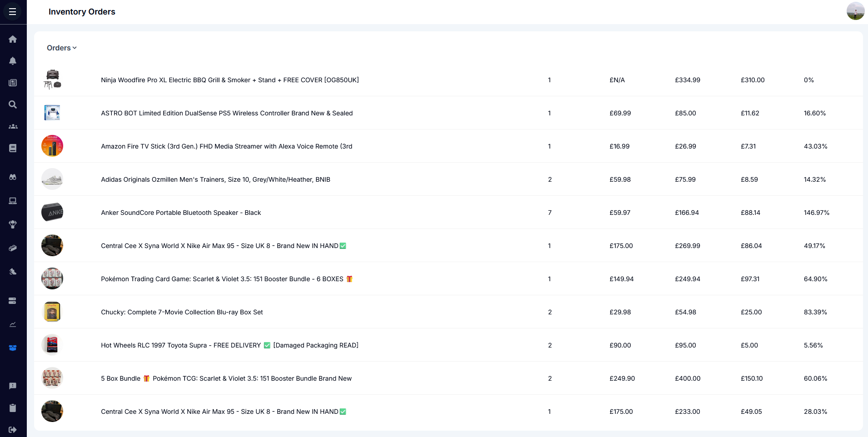Click the 5 Box Bundle Pokémon TCG title

[x=226, y=378]
